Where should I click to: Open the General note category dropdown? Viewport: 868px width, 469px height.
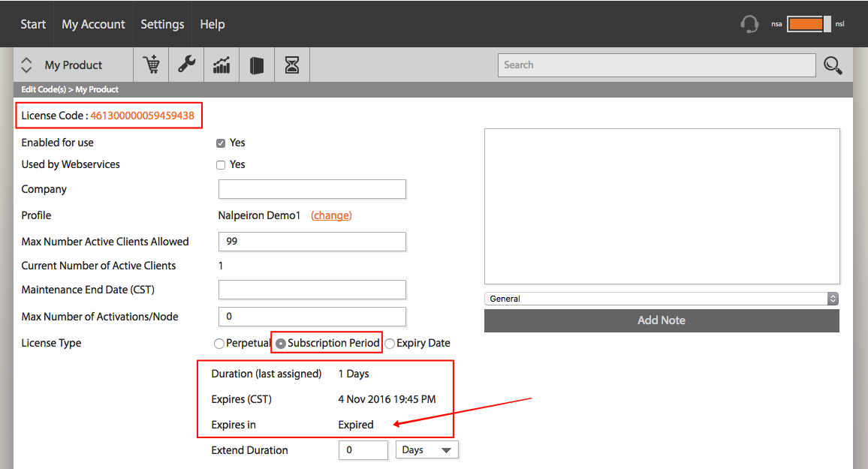[x=662, y=299]
